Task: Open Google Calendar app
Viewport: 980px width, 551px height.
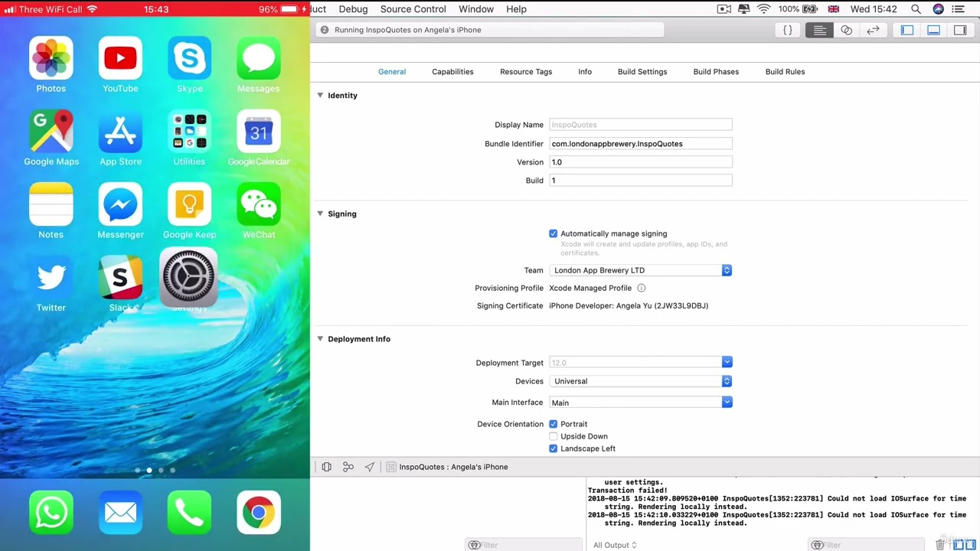Action: click(259, 131)
